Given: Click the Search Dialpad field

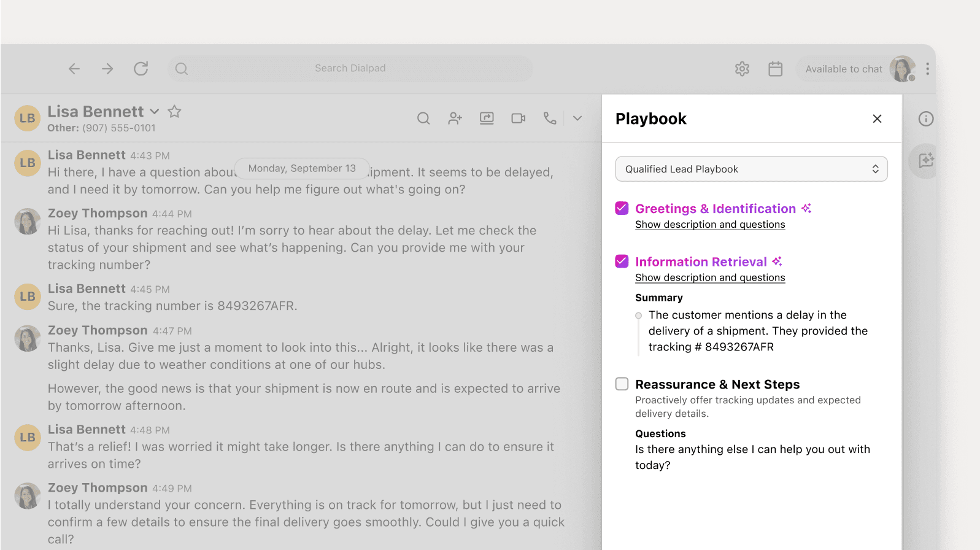Looking at the screenshot, I should coord(350,69).
